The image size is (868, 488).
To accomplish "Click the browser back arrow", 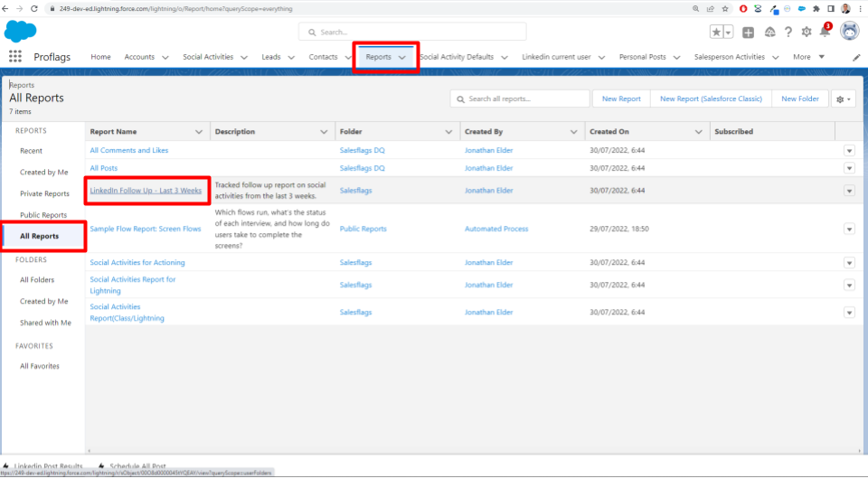I will (5, 9).
